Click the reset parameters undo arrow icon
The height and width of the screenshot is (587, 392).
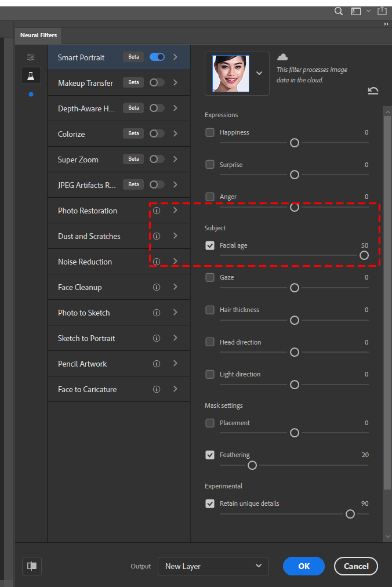(x=373, y=90)
